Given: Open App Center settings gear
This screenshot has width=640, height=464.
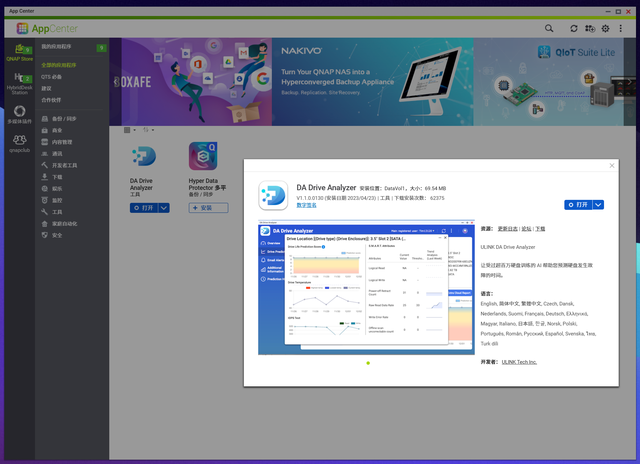Looking at the screenshot, I should point(605,28).
